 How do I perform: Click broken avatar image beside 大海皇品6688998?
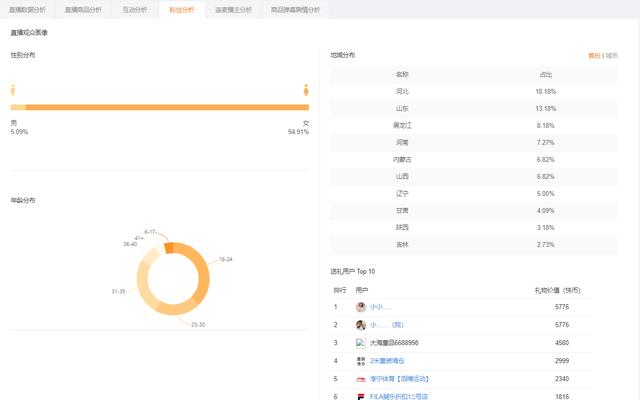[361, 343]
